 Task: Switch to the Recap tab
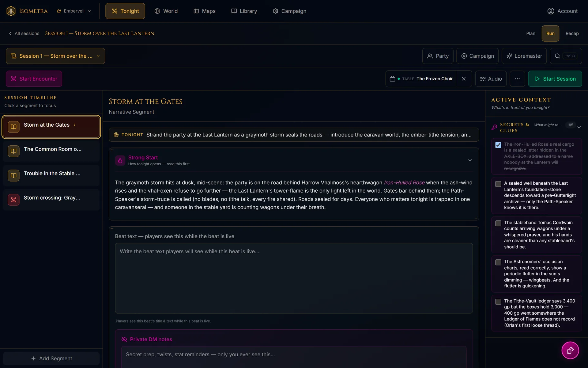(x=572, y=33)
